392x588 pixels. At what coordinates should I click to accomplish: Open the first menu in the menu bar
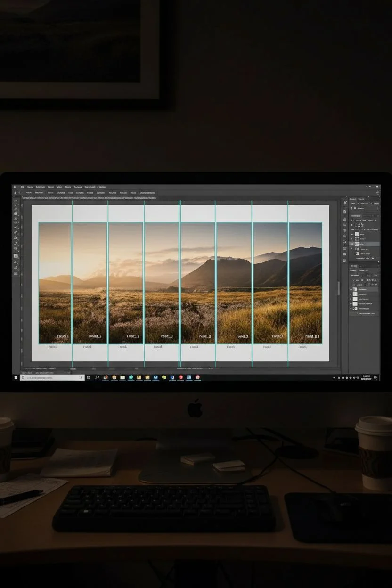point(22,187)
